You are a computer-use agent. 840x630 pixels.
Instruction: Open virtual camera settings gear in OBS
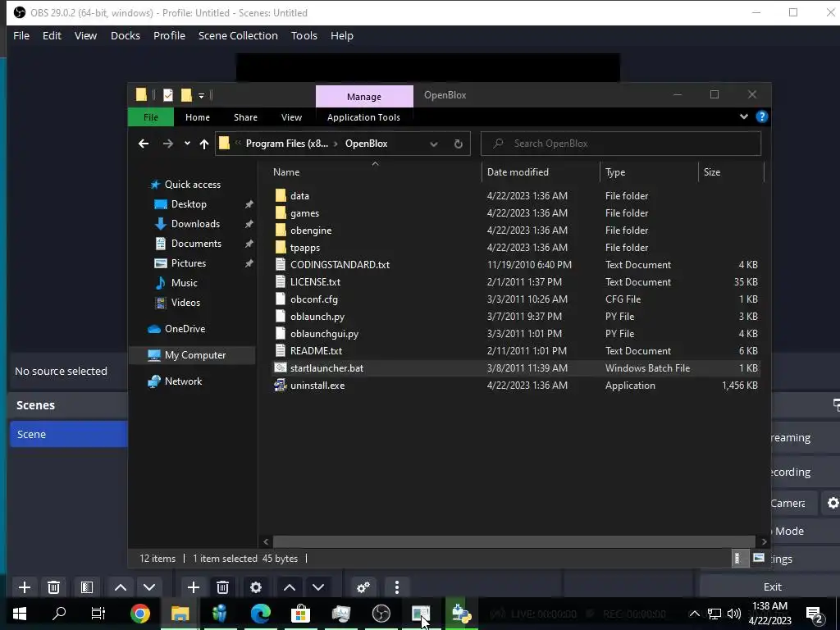point(833,503)
